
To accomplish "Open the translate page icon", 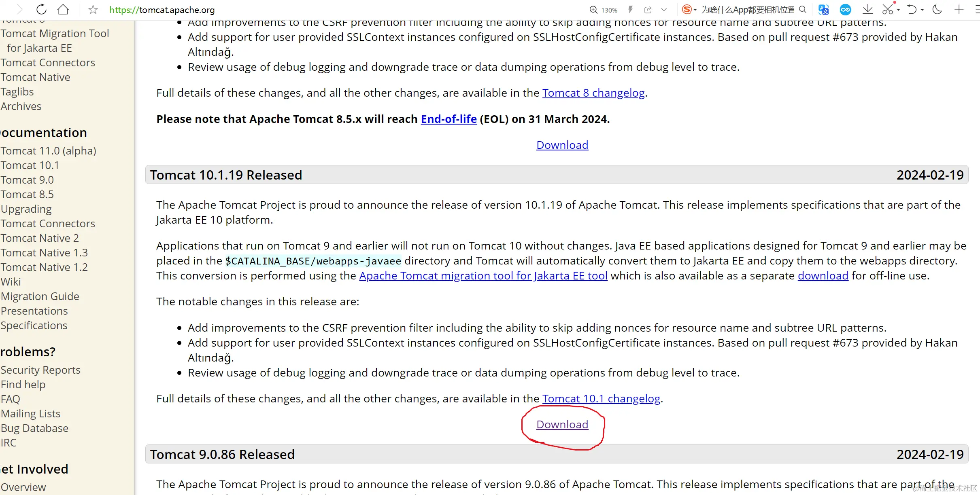I will tap(823, 10).
